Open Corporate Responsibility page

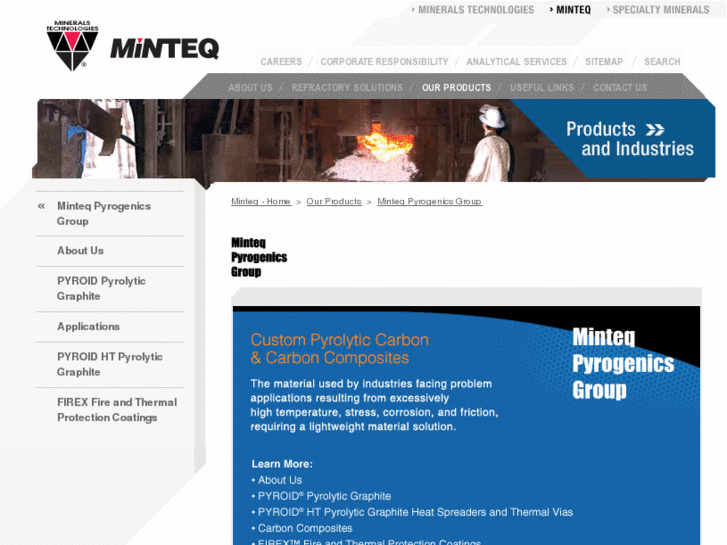(384, 62)
